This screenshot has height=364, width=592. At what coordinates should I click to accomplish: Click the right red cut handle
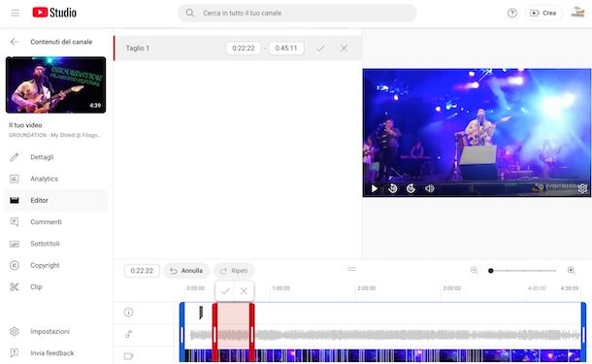pyautogui.click(x=251, y=333)
